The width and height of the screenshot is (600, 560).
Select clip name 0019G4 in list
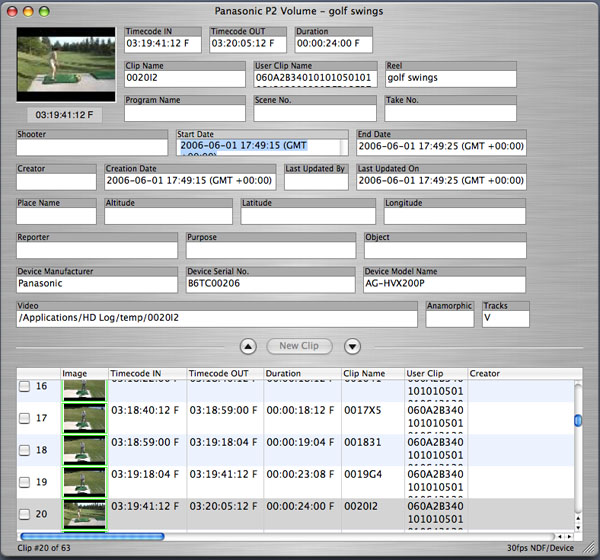363,474
